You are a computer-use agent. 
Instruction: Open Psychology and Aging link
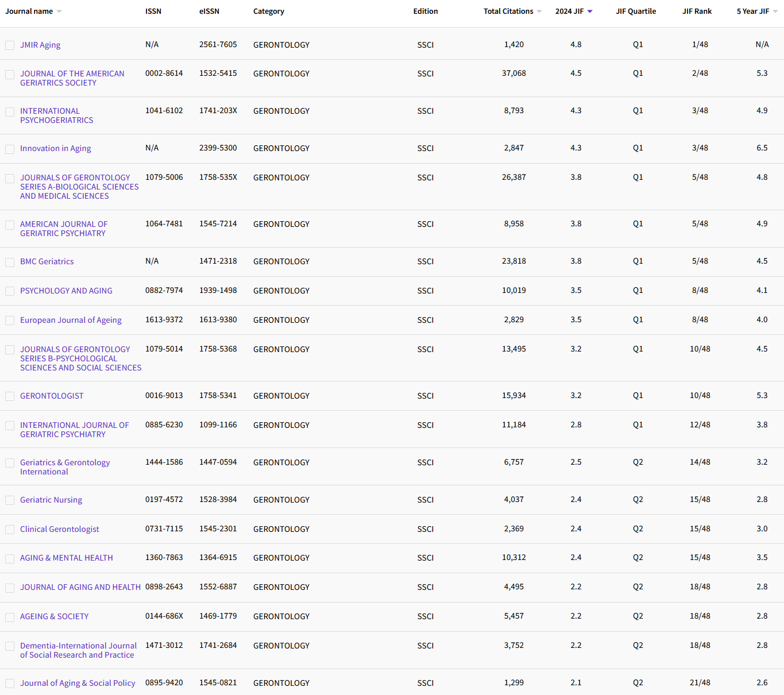[66, 291]
